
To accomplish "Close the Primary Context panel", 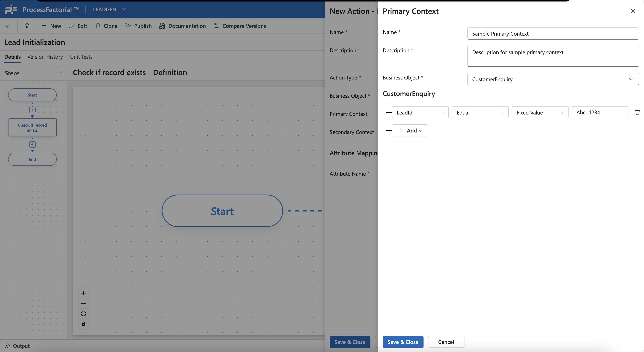I will coord(633,11).
